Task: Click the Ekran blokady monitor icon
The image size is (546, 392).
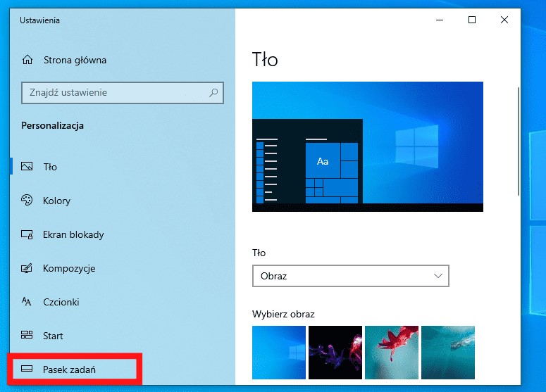Action: tap(27, 234)
